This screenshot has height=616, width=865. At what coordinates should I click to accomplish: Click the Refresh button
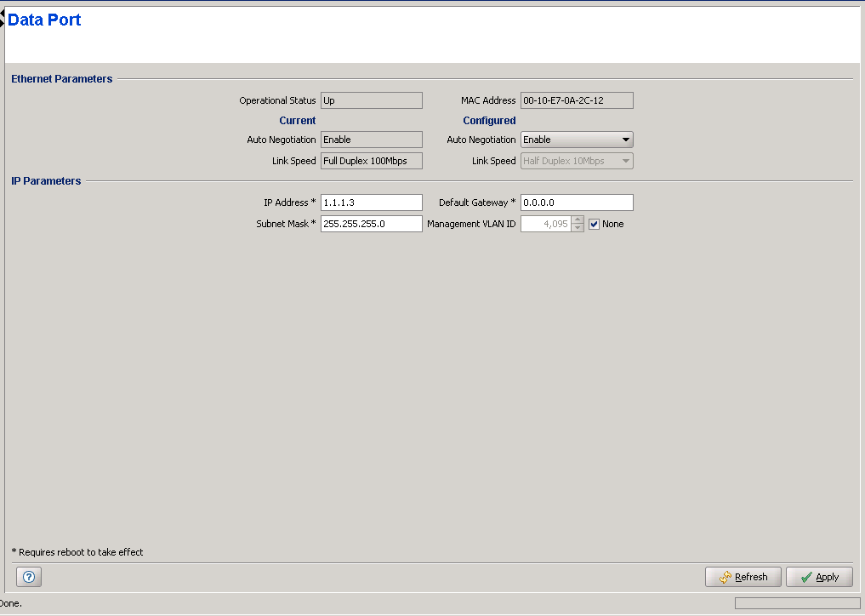tap(743, 577)
